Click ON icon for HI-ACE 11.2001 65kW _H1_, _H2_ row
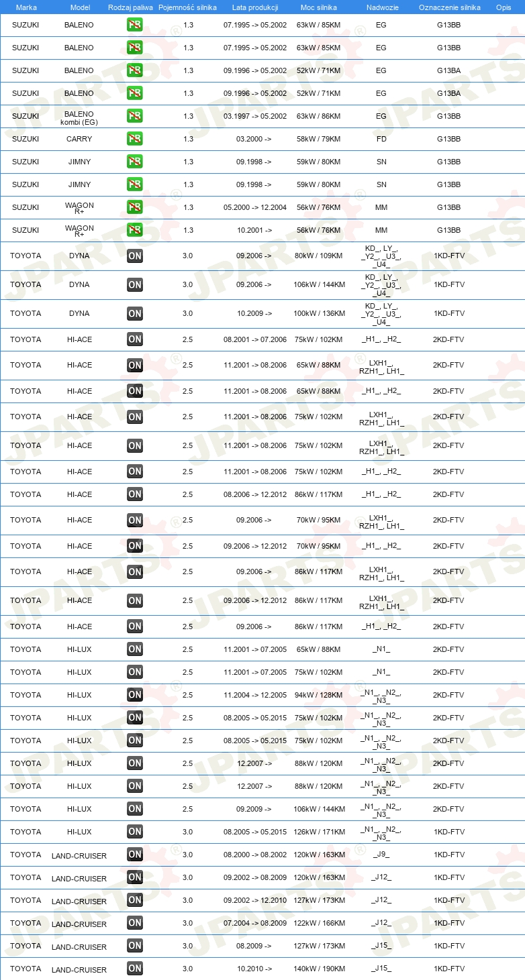 tap(135, 391)
